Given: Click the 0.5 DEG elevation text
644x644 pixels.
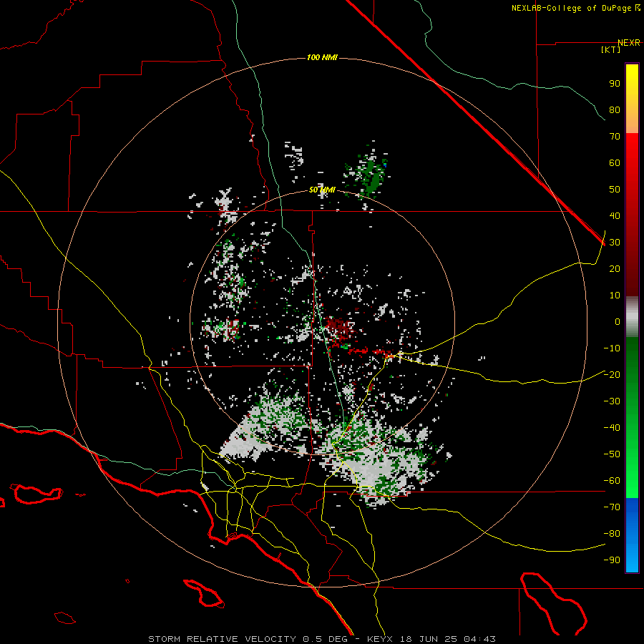Looking at the screenshot, I should 325,639.
